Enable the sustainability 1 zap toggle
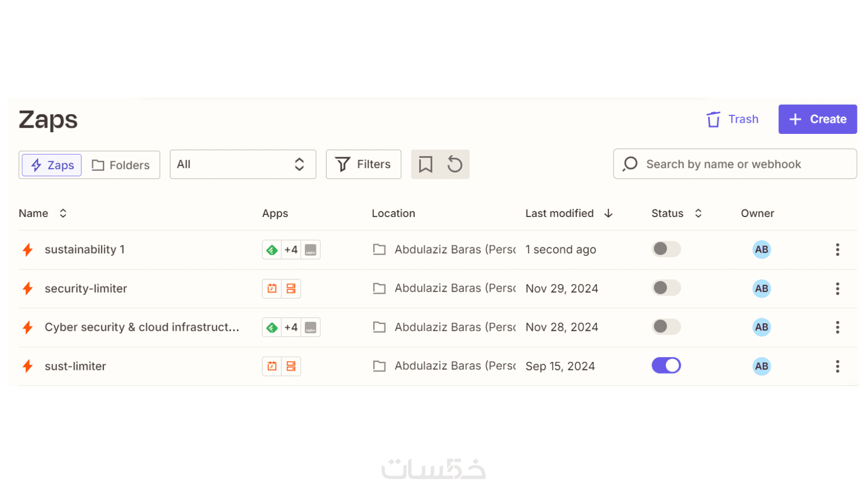Image resolution: width=868 pixels, height=489 pixels. click(666, 249)
